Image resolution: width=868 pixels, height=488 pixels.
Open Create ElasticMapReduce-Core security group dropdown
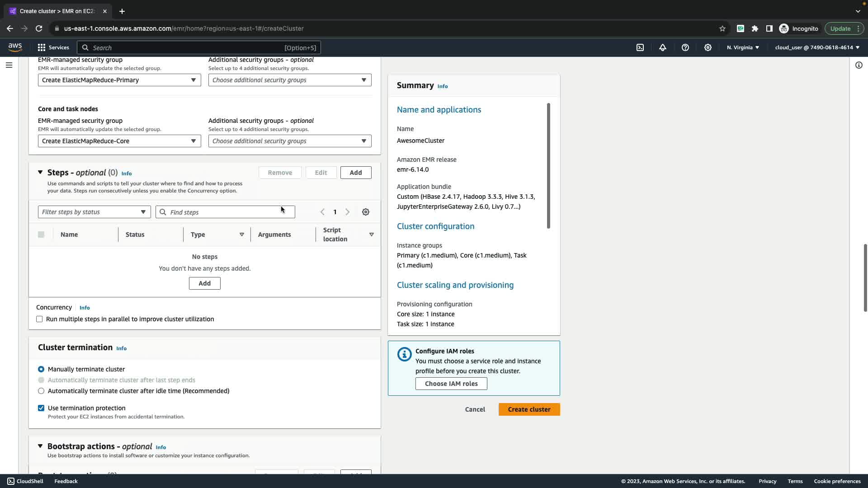click(119, 141)
